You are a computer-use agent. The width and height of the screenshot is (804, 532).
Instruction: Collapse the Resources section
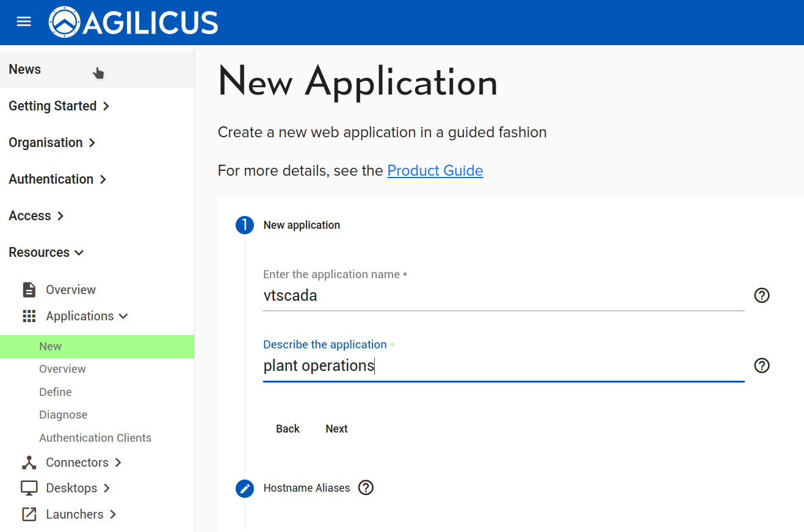[x=46, y=253]
